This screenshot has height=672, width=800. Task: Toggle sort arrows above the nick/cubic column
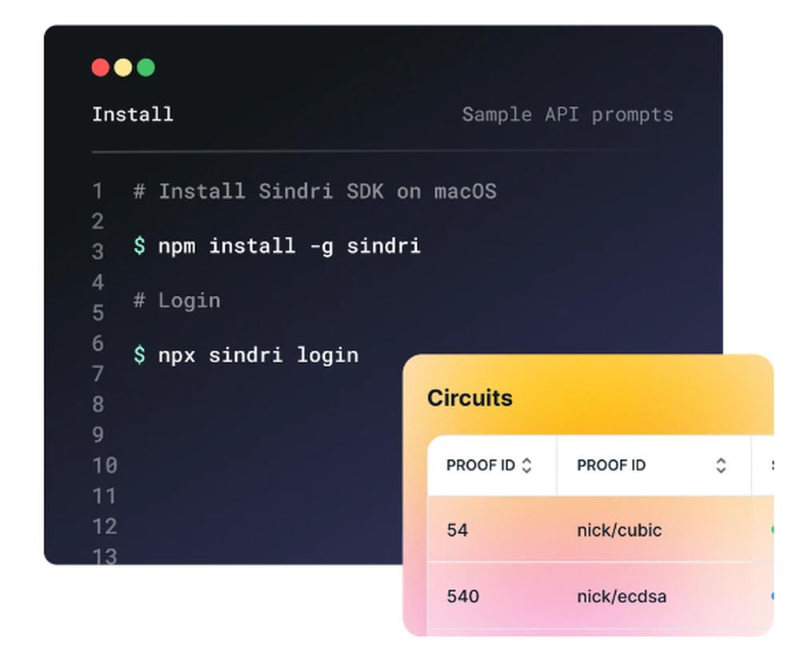[721, 466]
